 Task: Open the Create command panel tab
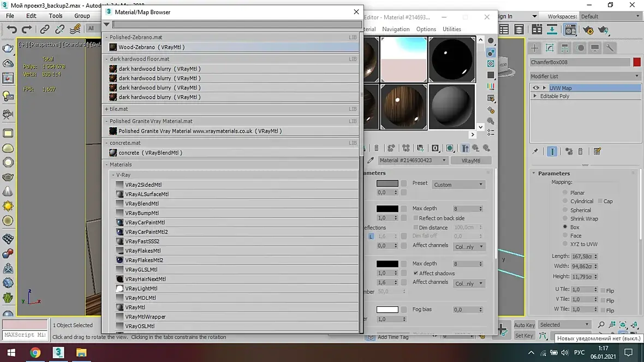(534, 48)
